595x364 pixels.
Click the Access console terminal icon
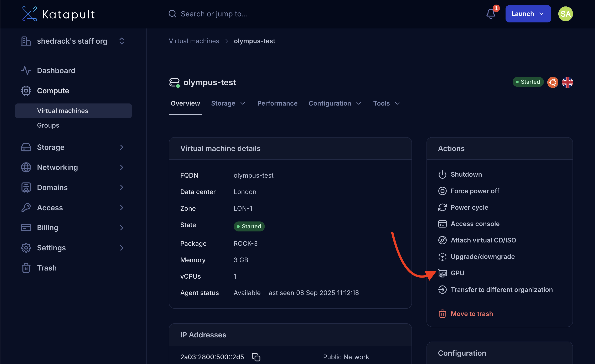[442, 224]
